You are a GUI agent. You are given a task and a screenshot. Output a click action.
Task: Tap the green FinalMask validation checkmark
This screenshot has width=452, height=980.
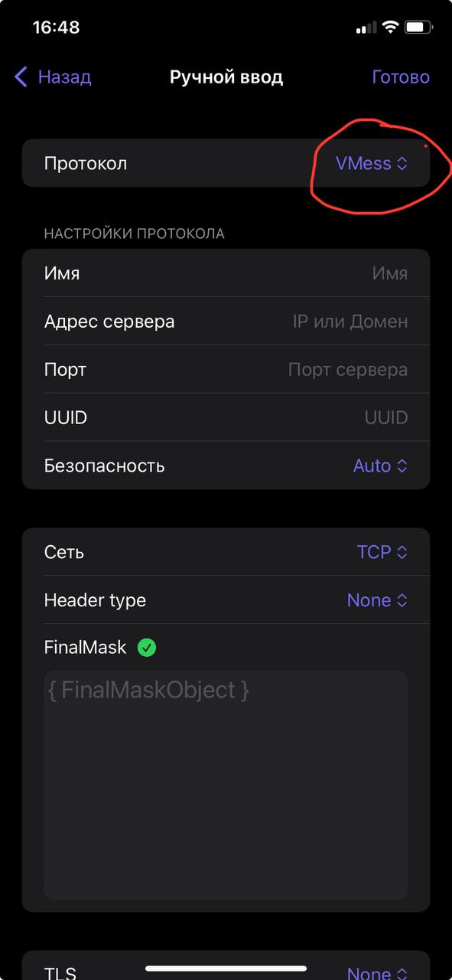click(146, 648)
